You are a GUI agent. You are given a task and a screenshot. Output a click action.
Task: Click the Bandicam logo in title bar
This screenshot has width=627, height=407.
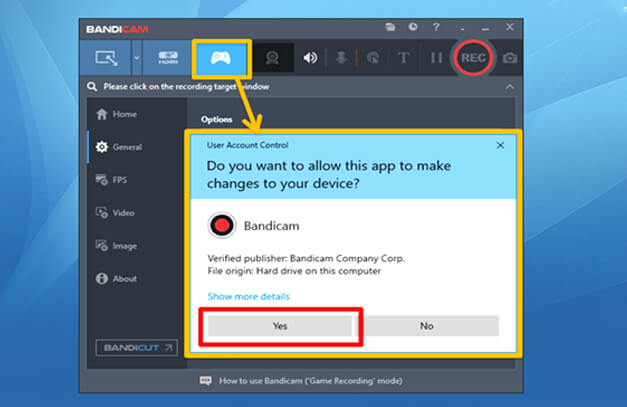117,29
